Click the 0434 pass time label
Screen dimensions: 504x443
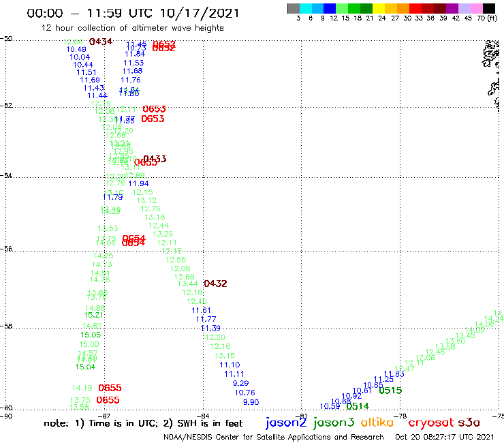[x=101, y=42]
